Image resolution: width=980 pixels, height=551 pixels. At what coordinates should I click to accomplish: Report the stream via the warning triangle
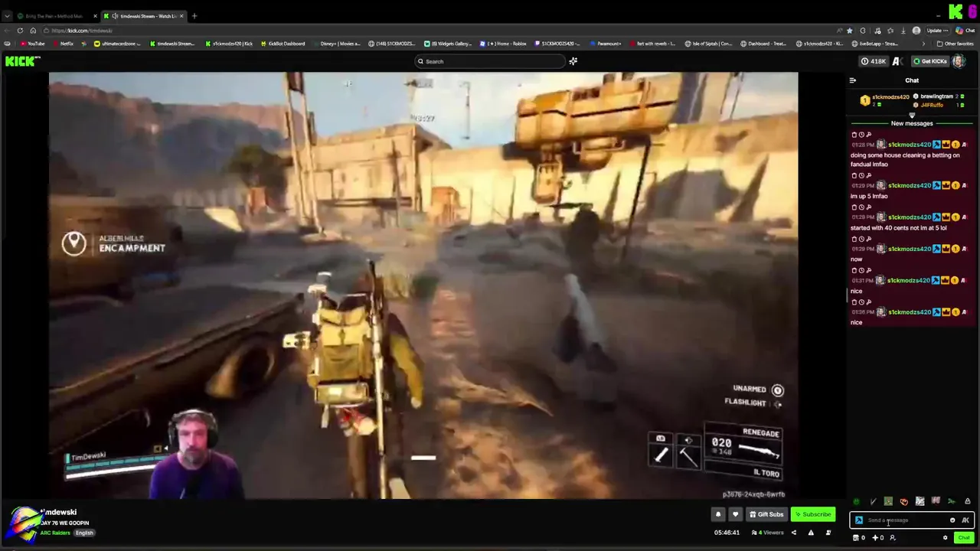click(811, 533)
